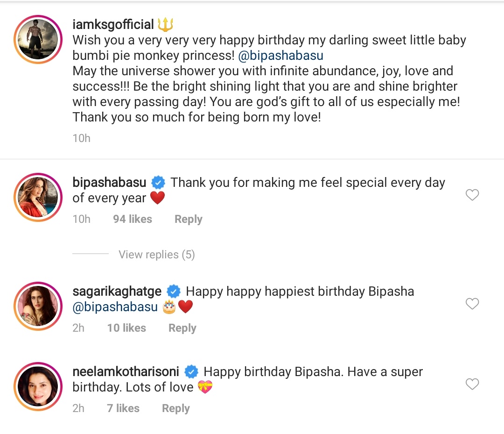The height and width of the screenshot is (434, 504).
Task: Open @bipashabasu mention in the caption
Action: point(280,56)
